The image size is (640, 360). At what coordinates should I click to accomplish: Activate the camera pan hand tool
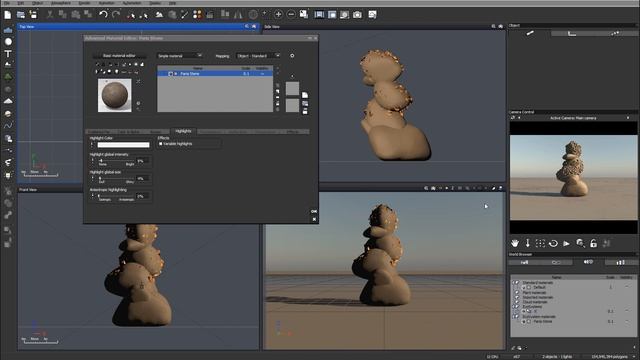(515, 243)
